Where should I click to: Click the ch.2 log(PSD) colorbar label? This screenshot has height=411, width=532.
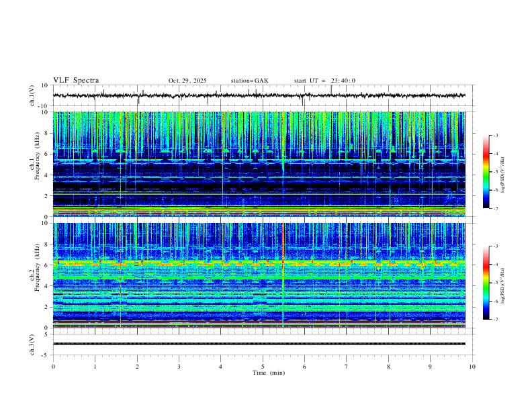[503, 286]
